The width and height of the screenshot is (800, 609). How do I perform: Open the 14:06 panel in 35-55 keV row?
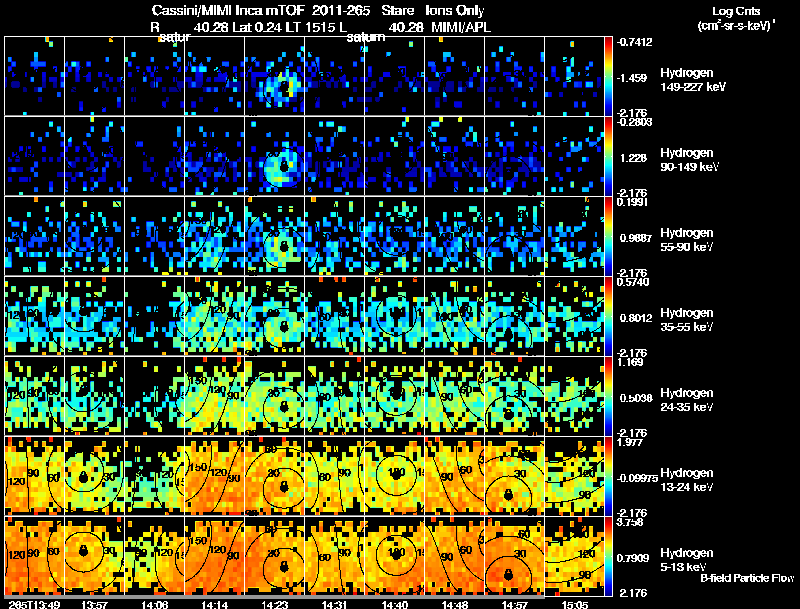155,316
